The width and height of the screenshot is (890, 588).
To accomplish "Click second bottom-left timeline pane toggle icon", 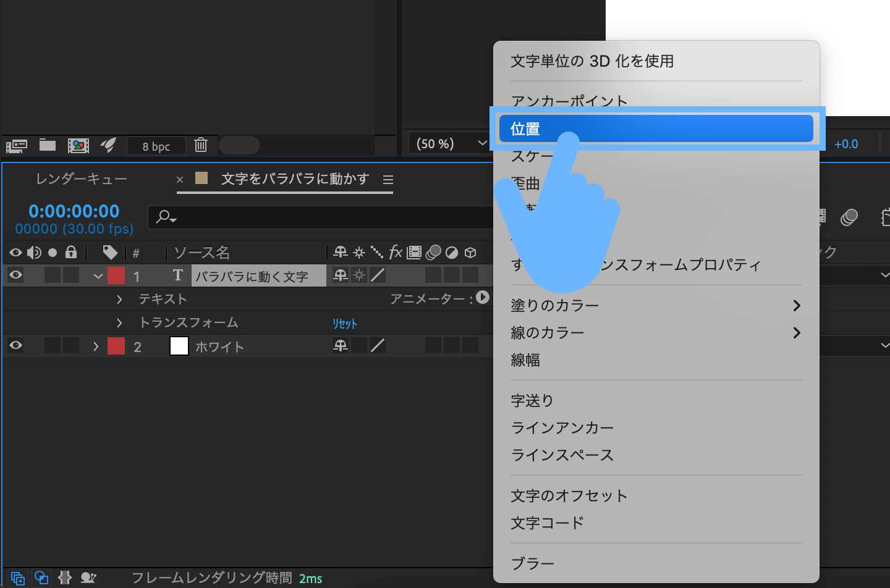I will (x=41, y=578).
